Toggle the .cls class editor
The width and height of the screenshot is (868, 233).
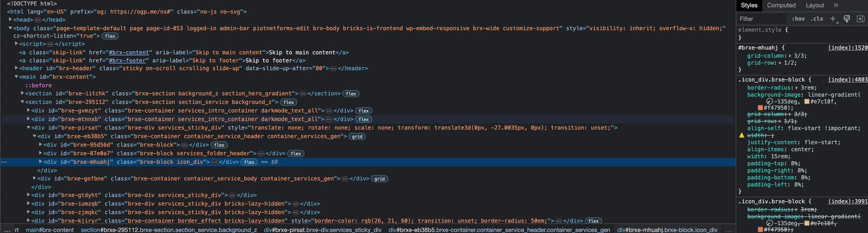click(816, 19)
